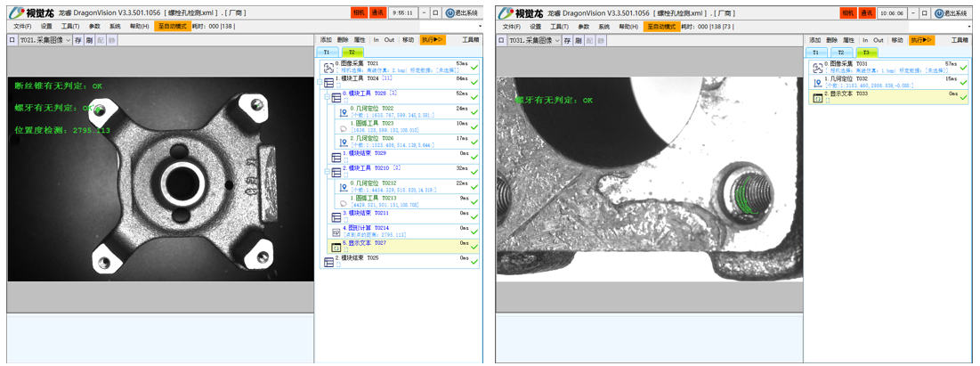Click the 位置度检测: 2795.113 overlay text
Image resolution: width=980 pixels, height=366 pixels.
pos(62,131)
